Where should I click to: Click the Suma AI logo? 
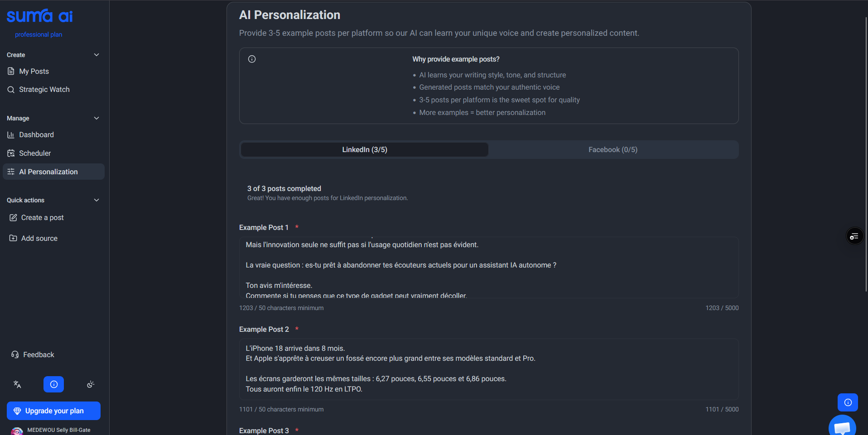click(x=39, y=16)
